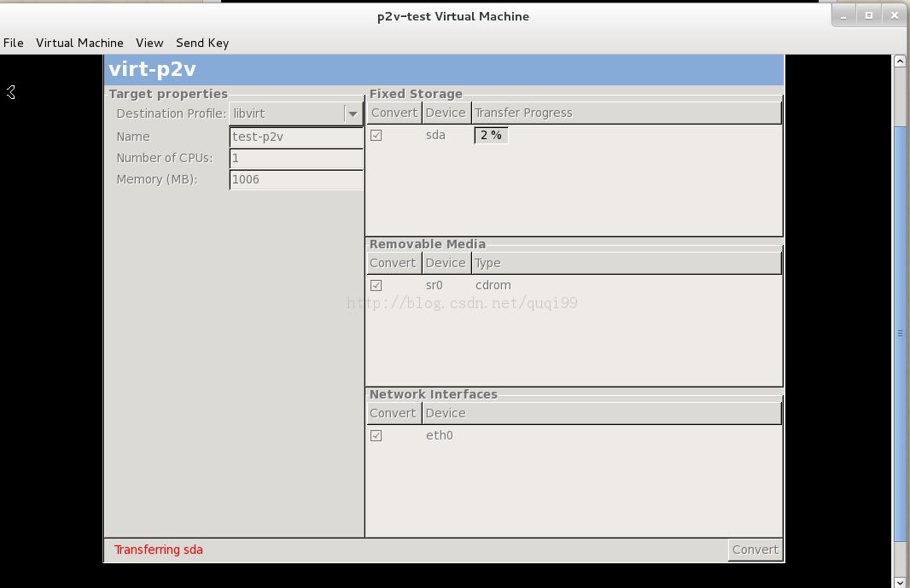Click the Transfer Progress column header

click(627, 114)
